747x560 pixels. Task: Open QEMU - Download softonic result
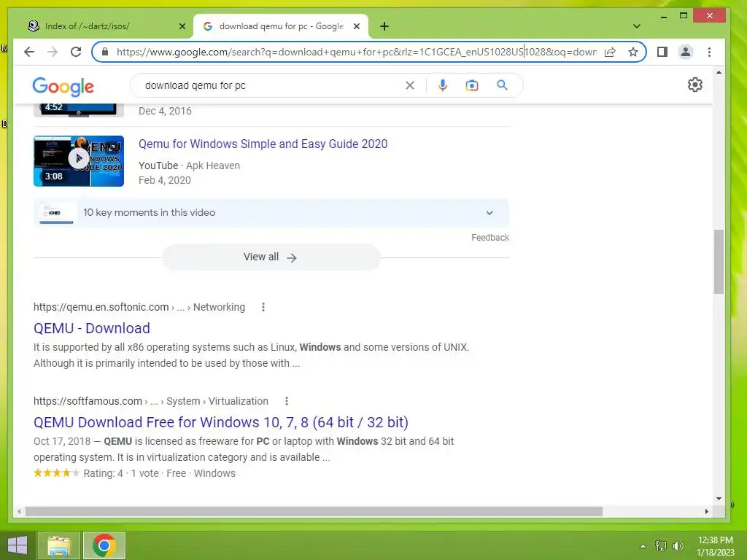(91, 328)
